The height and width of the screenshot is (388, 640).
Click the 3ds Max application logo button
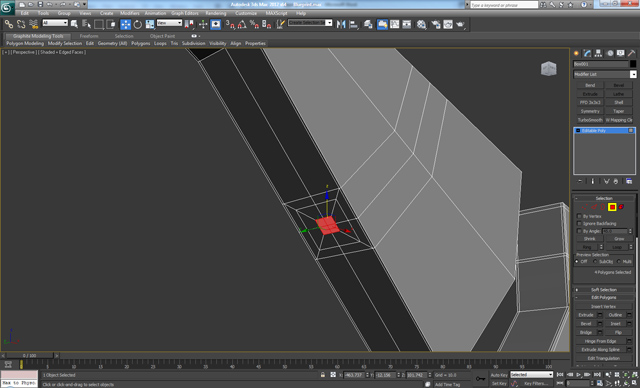[x=7, y=8]
